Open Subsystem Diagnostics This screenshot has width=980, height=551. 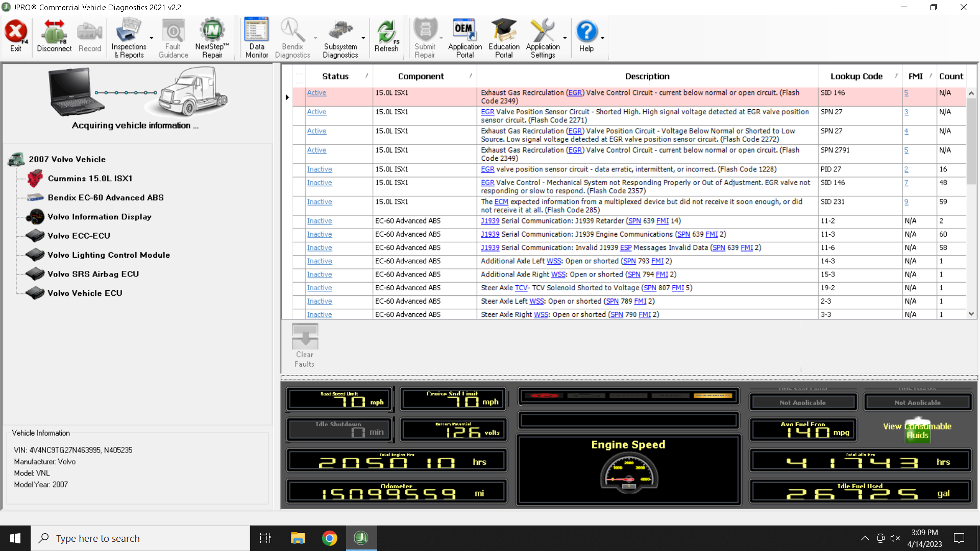[x=340, y=38]
